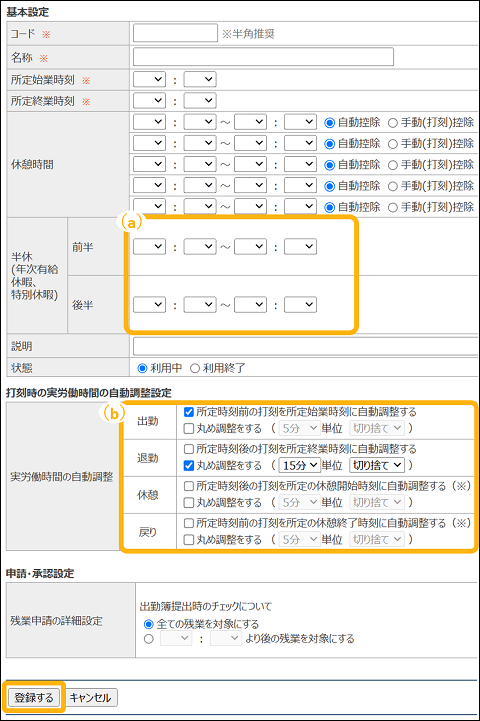480x721 pixels.
Task: Click the キャンセル button
Action: point(91,697)
